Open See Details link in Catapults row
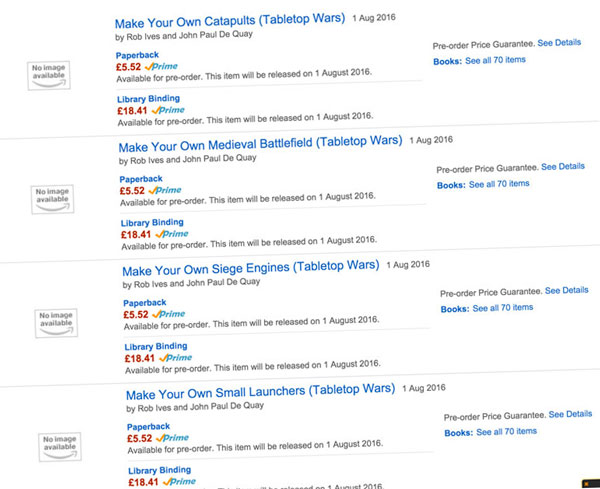Image resolution: width=600 pixels, height=489 pixels. [559, 43]
